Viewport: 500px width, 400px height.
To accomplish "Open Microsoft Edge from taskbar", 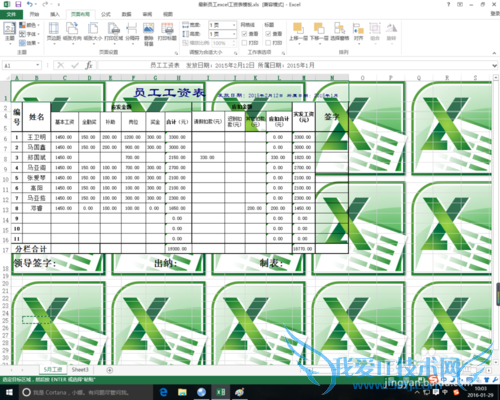I will coord(163,392).
